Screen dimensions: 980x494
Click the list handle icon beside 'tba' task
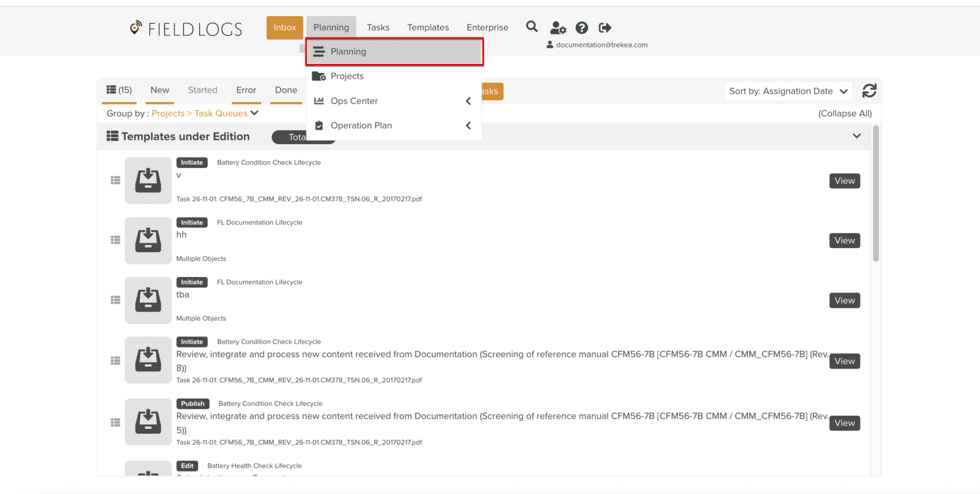point(115,300)
